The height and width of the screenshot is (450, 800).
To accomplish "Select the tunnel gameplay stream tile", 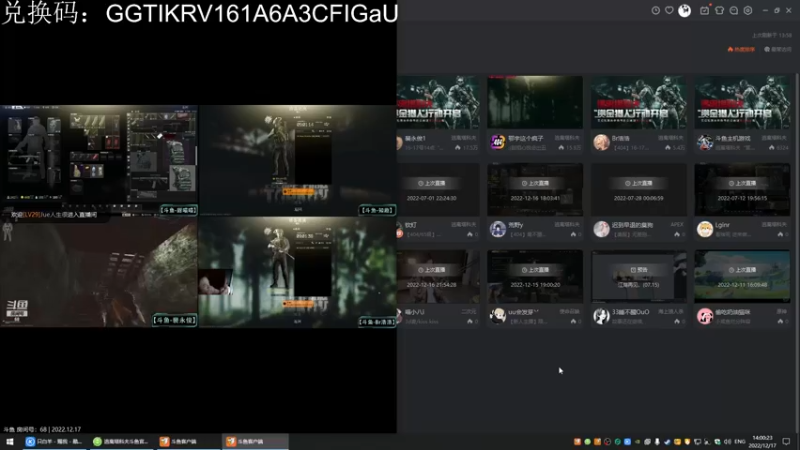I will 99,271.
